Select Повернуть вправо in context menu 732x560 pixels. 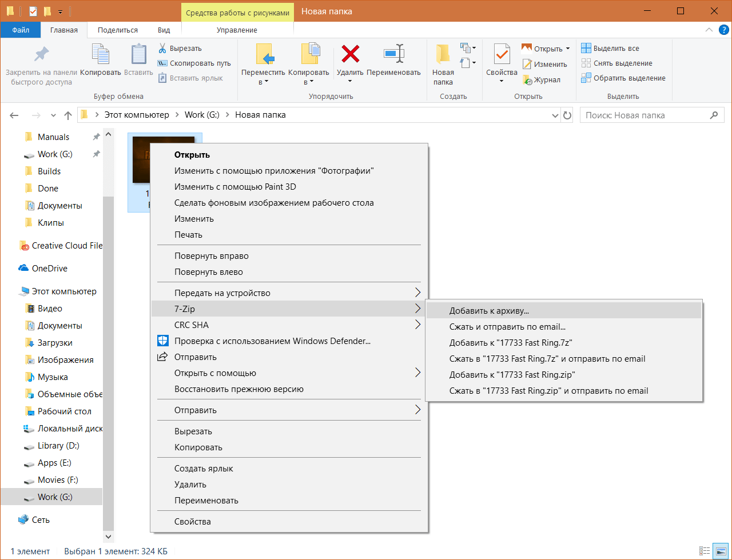[x=289, y=256]
